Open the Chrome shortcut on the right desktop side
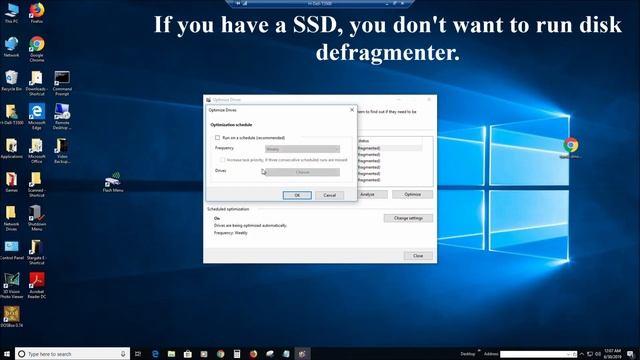 [571, 148]
